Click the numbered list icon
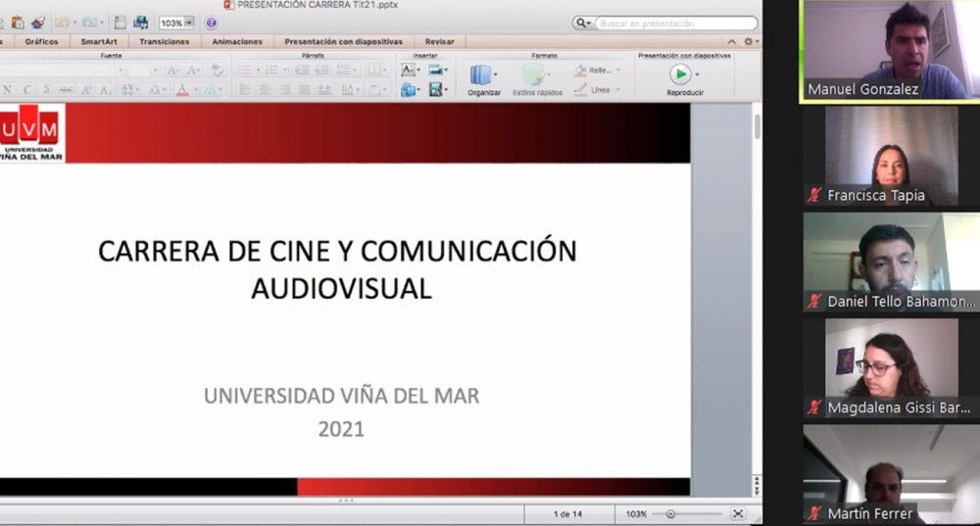 tap(271, 70)
